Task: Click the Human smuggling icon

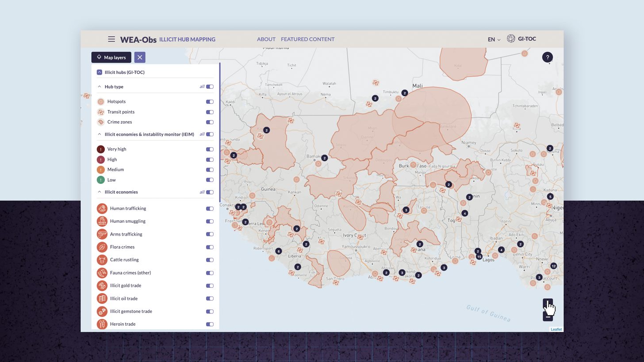Action: 102,221
